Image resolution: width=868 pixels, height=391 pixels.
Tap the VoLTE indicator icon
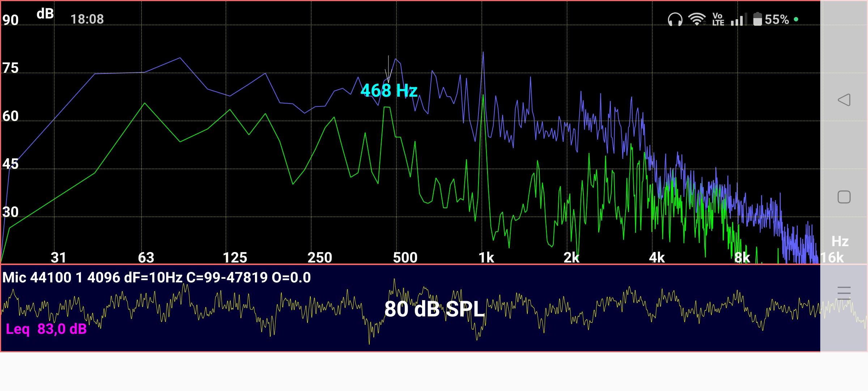tap(718, 19)
